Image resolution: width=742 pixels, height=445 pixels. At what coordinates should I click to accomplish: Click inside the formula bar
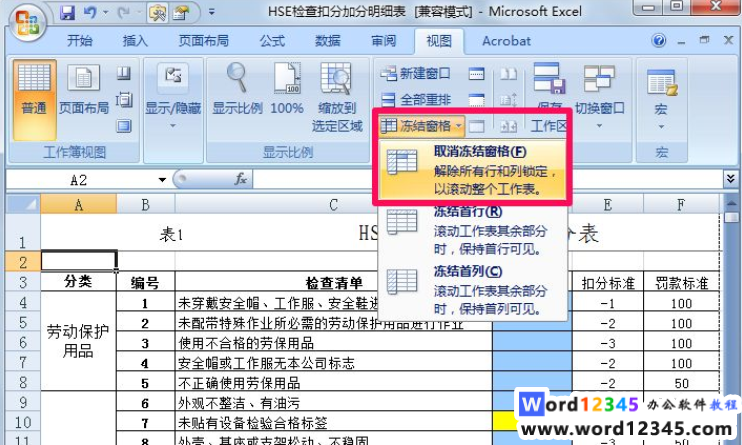click(x=487, y=179)
